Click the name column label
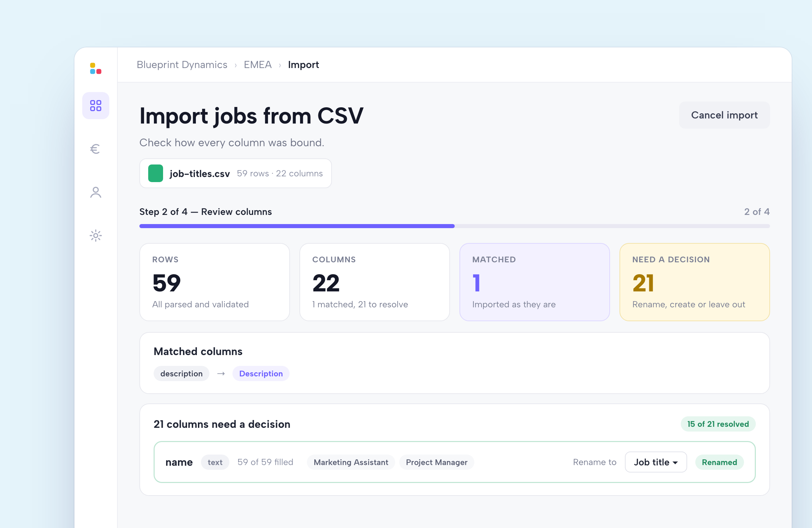This screenshot has width=812, height=528. (x=179, y=462)
